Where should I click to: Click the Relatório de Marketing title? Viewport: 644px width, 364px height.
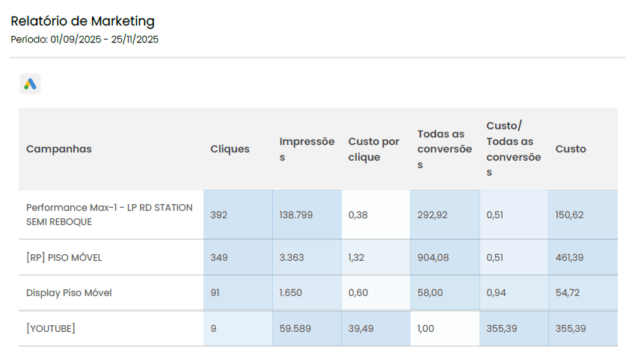point(83,21)
